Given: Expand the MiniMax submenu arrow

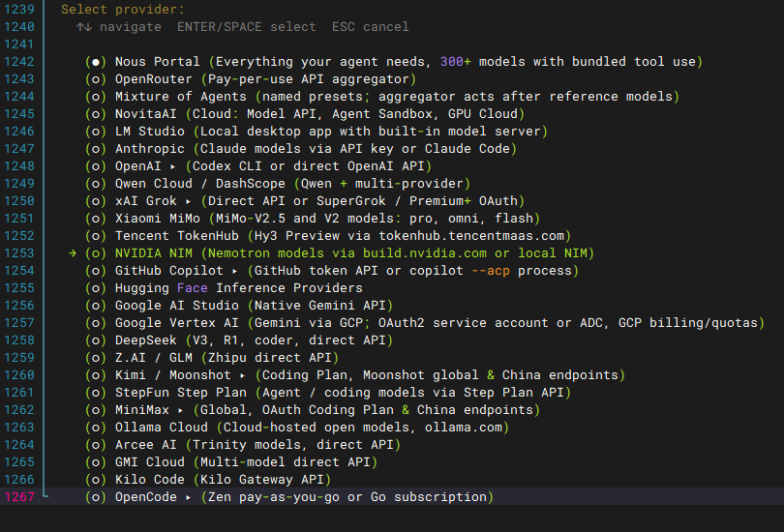Looking at the screenshot, I should [x=180, y=410].
